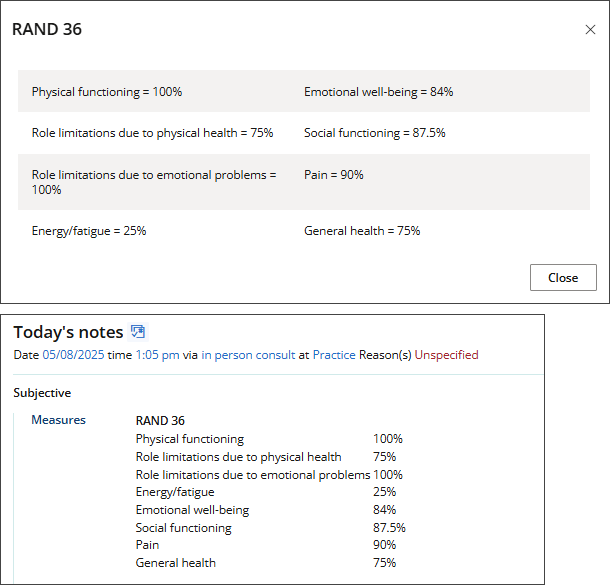Open the Measures section link
Image resolution: width=610 pixels, height=585 pixels.
(x=58, y=420)
